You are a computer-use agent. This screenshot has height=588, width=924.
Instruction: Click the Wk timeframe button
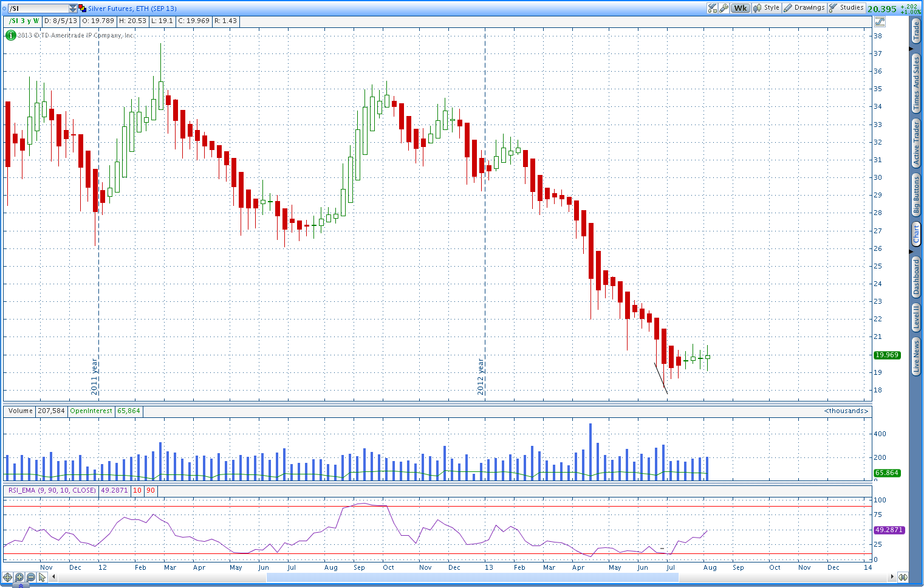(x=741, y=8)
